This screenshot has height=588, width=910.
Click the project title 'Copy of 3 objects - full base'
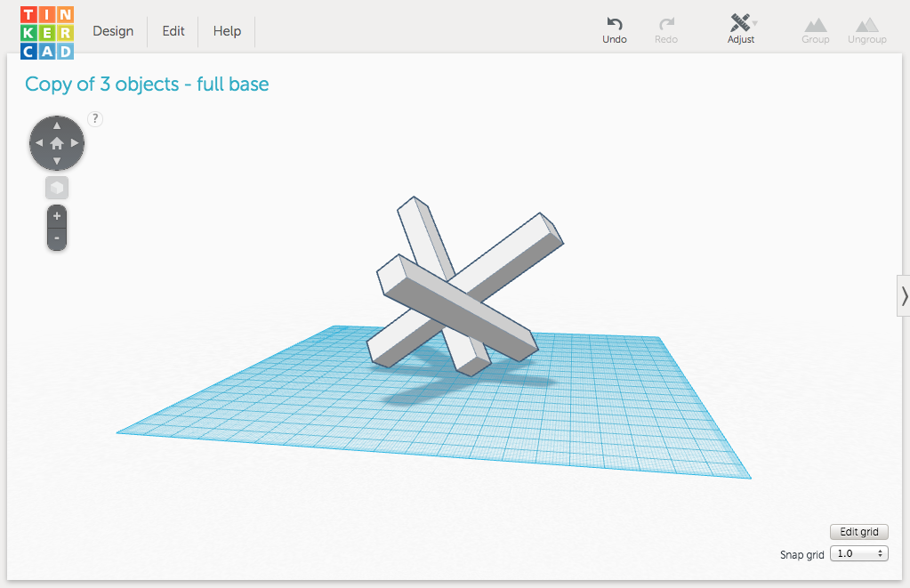[x=147, y=85]
